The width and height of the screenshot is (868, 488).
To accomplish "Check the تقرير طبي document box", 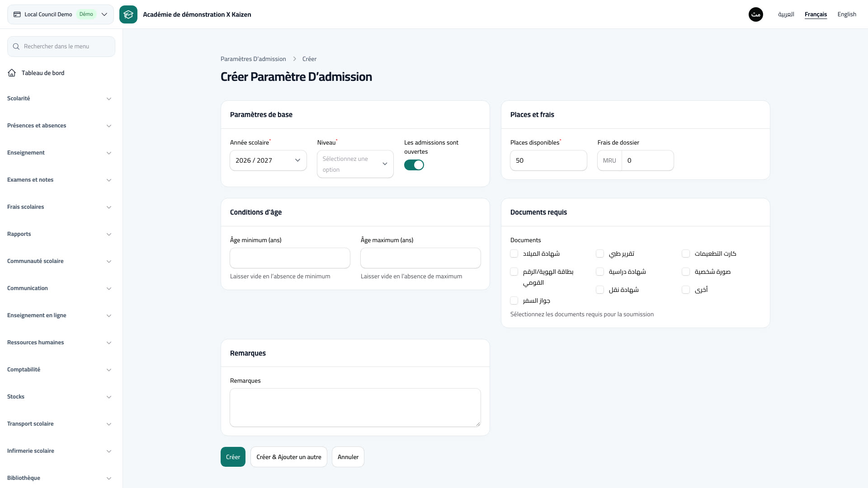I will pyautogui.click(x=600, y=253).
